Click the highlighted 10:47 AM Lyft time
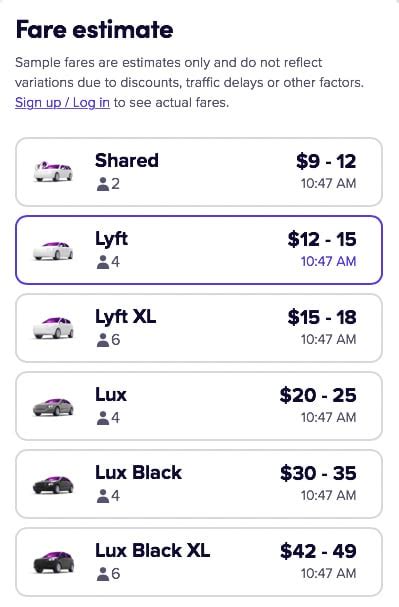Screen dimensions: 399x607 pyautogui.click(x=329, y=261)
